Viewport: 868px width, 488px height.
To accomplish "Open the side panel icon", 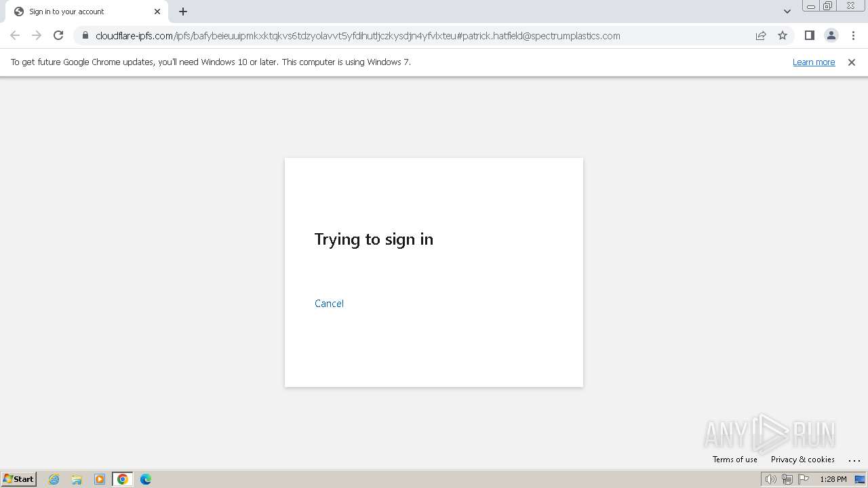I will 809,35.
